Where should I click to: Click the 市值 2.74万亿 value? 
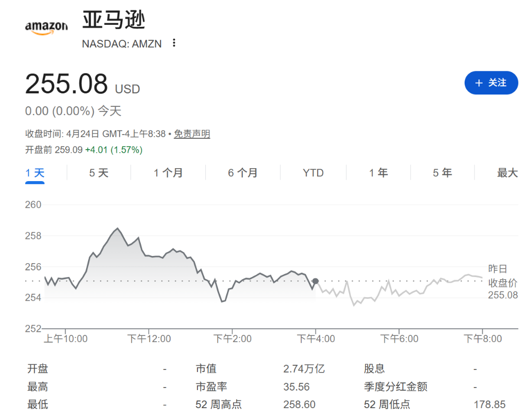click(x=304, y=369)
